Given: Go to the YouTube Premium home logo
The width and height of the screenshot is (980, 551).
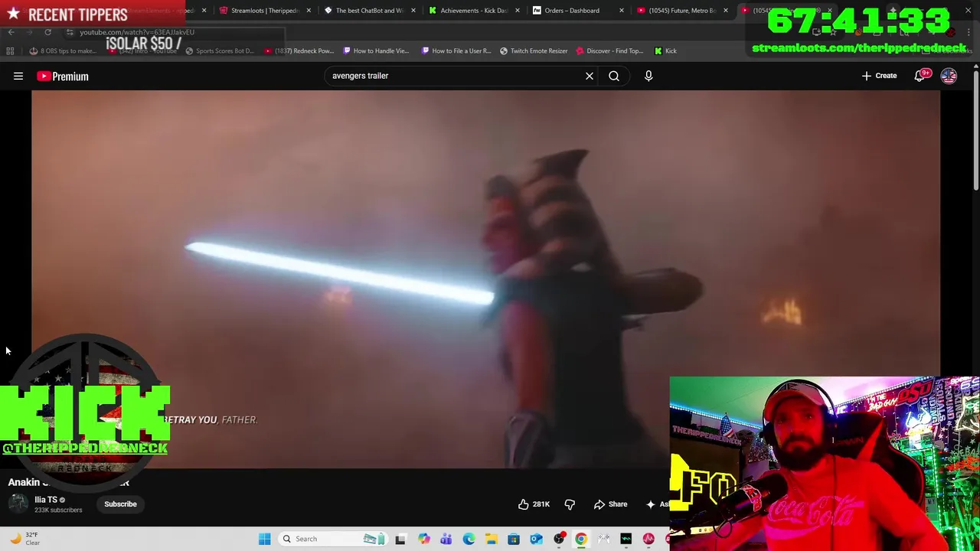Looking at the screenshot, I should click(63, 76).
